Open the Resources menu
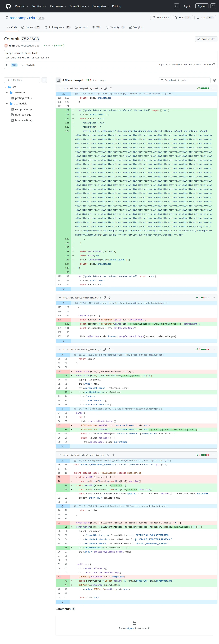Image resolution: width=219 pixels, height=644 pixels. pyautogui.click(x=58, y=6)
